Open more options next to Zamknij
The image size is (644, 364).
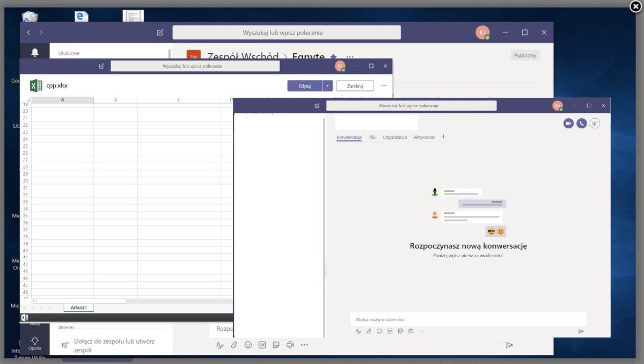(x=384, y=85)
